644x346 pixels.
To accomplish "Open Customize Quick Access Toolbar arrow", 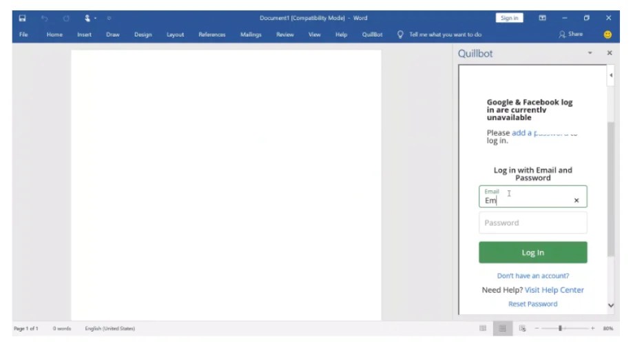I will coord(109,18).
